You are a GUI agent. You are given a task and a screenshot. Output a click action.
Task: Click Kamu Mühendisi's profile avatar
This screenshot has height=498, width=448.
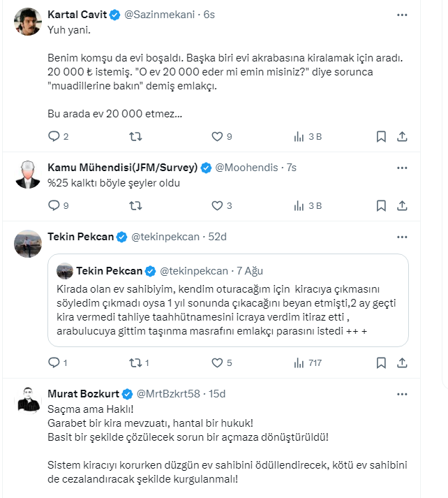click(x=28, y=175)
